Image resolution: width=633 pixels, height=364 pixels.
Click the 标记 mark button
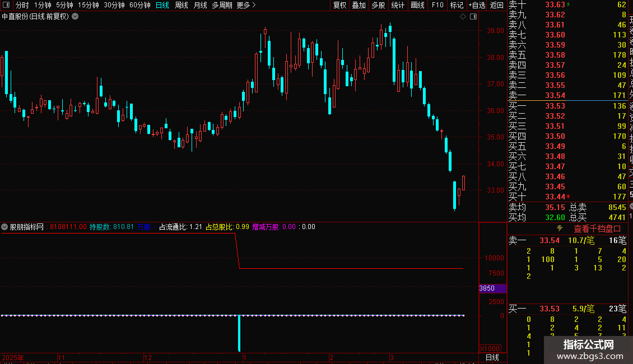(x=457, y=5)
